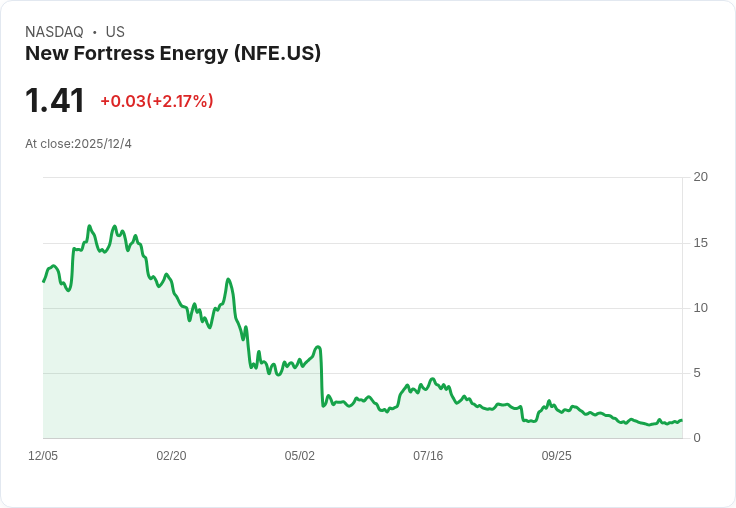The image size is (736, 508).
Task: Click the +0.03(+2.17%) price change
Action: (157, 101)
